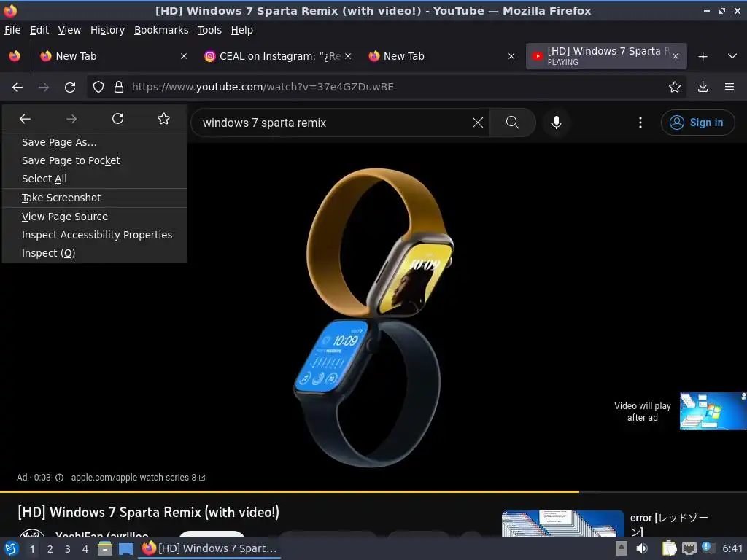This screenshot has height=560, width=747.
Task: Click the YouTube search magnifier button
Action: tap(513, 122)
